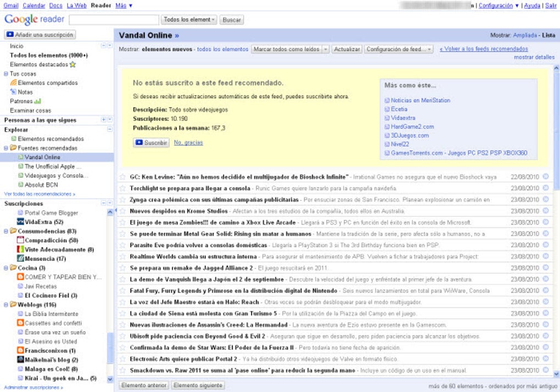Image resolution: width=560 pixels, height=392 pixels.
Task: Open original link icon for Portal 2 row
Action: (x=546, y=359)
